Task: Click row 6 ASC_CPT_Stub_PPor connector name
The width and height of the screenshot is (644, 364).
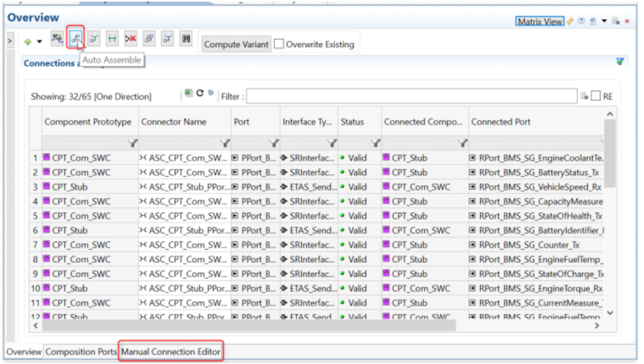Action: [185, 230]
